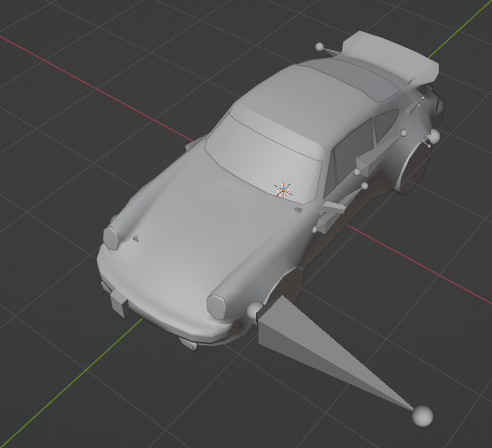Click the large sphere above the rear wheel
Viewport: 492px width, 448px height.
point(433,136)
